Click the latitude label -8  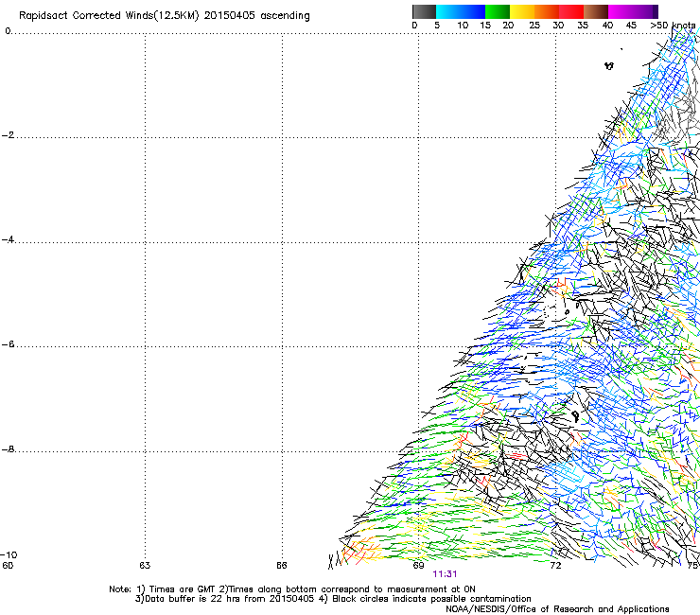[8, 449]
